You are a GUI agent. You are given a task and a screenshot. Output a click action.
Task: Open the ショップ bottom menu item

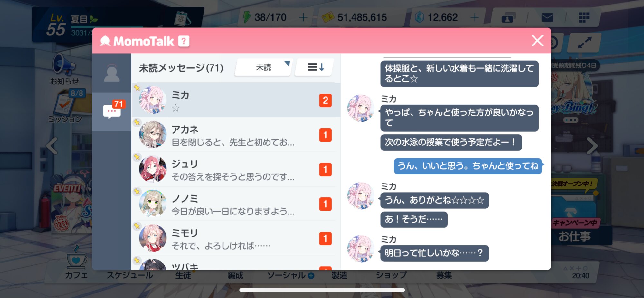391,275
